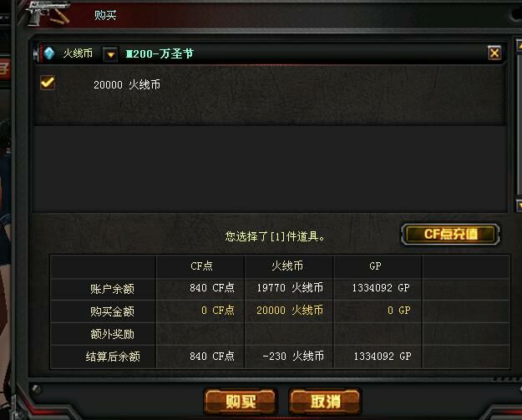Click the pistol icon in purchase header

[x=48, y=13]
